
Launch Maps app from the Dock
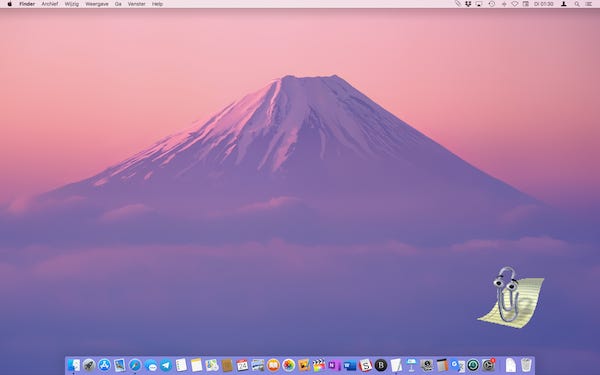point(212,365)
